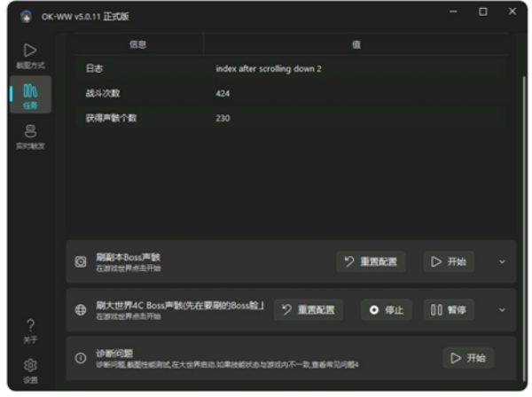Expand the 刷副本Boss声骸 task options
The width and height of the screenshot is (532, 397).
pos(502,261)
